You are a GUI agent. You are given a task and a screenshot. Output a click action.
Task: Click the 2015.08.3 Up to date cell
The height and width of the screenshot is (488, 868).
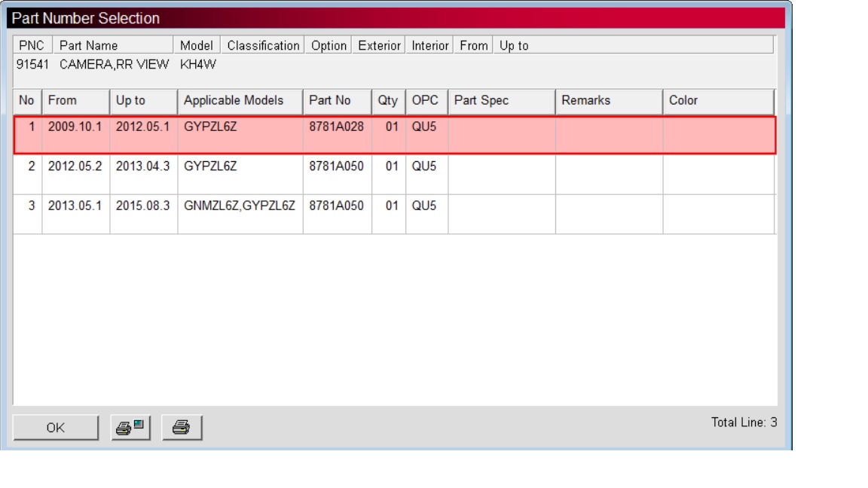point(142,206)
